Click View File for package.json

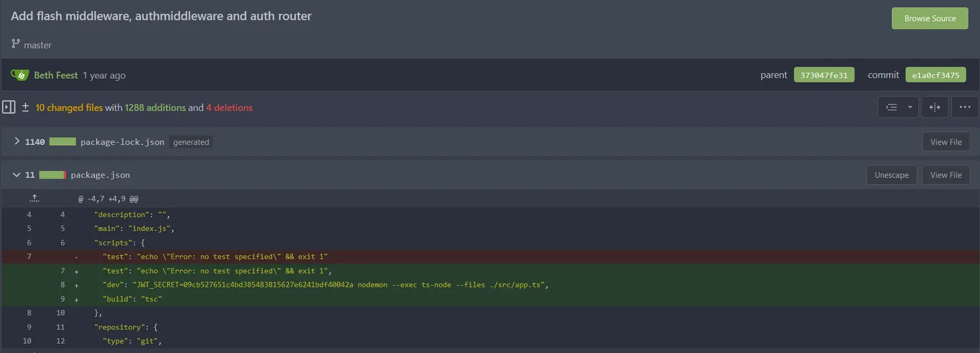(x=946, y=175)
